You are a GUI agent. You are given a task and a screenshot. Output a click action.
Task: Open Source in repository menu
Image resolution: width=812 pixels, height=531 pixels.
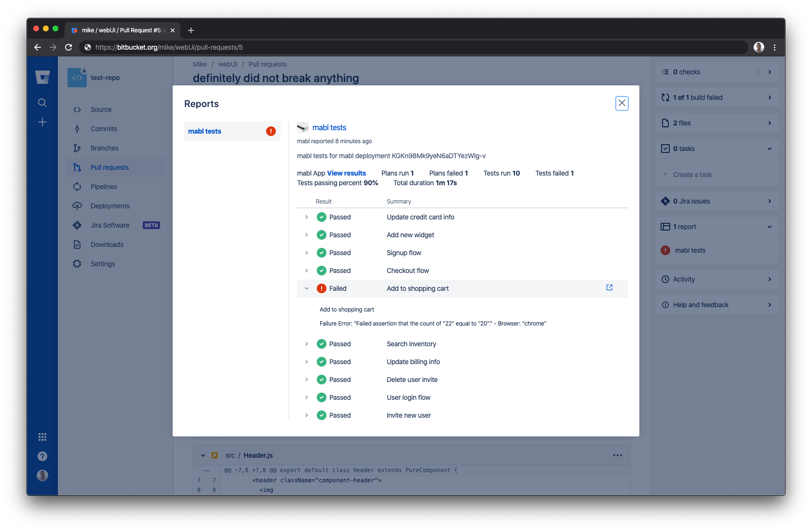point(116,109)
